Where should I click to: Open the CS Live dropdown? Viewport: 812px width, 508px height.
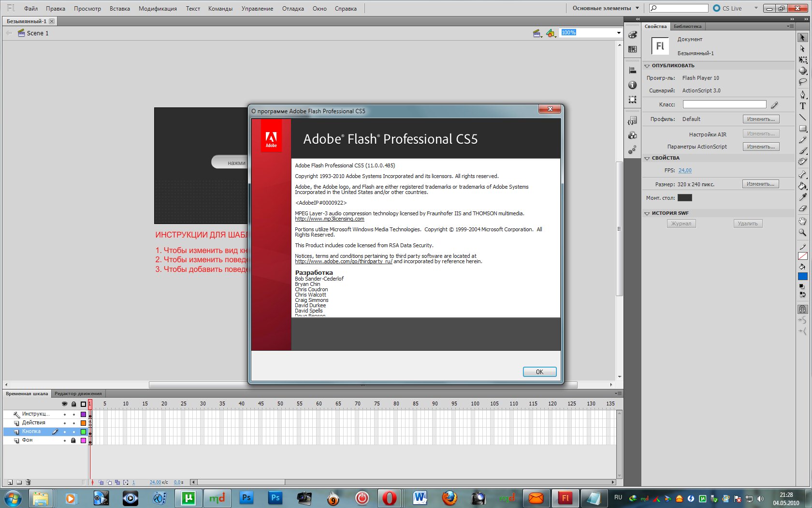click(756, 8)
